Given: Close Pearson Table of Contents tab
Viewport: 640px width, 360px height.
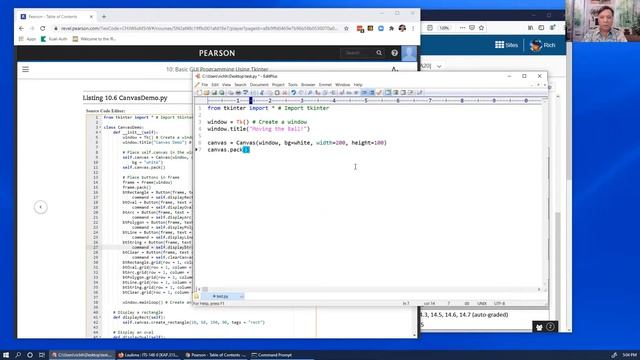Looking at the screenshot, I should (91, 16).
